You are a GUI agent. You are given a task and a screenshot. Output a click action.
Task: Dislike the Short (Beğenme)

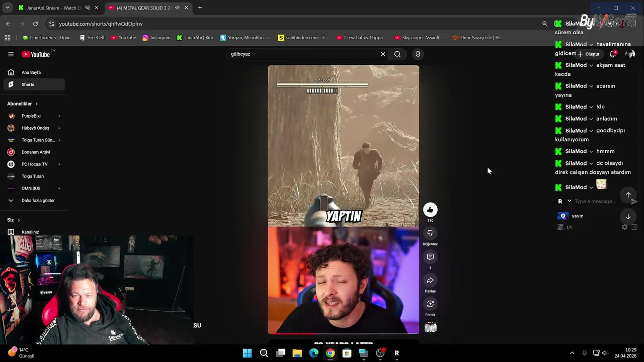coord(430,233)
